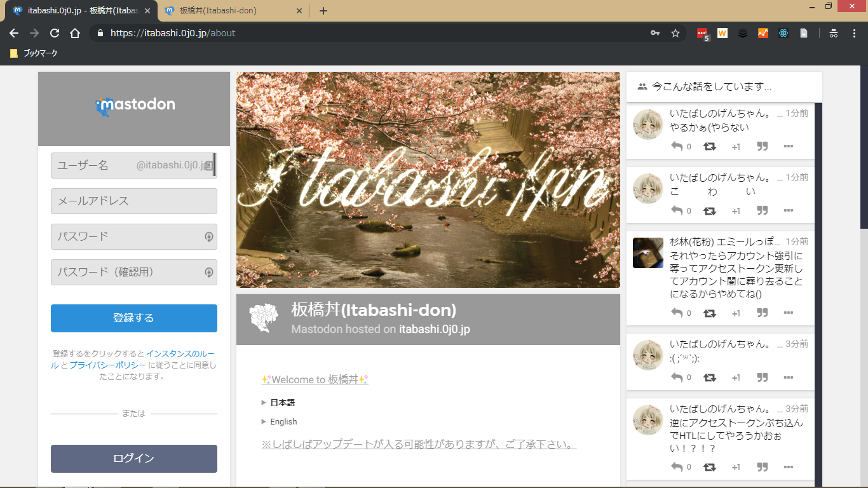This screenshot has height=488, width=868.
Task: Click the ログイン button
Action: pos(133,458)
